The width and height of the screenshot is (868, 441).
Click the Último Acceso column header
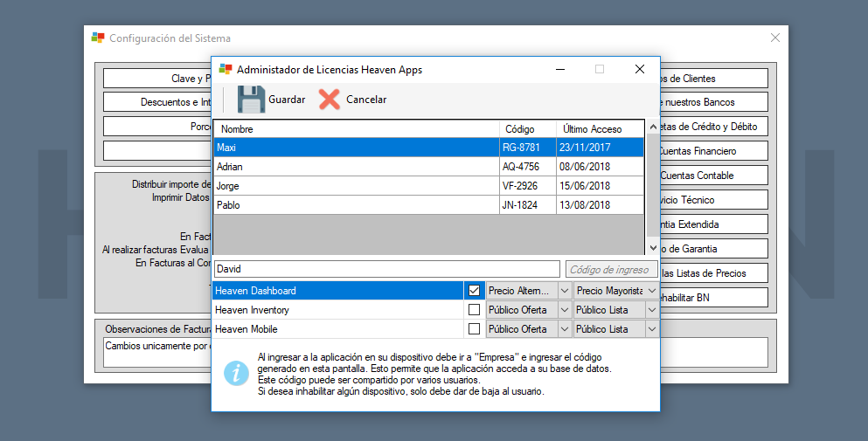pos(601,129)
